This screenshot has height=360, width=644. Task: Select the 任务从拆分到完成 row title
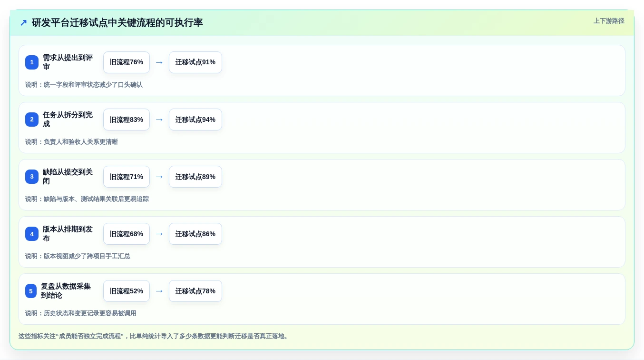point(68,120)
